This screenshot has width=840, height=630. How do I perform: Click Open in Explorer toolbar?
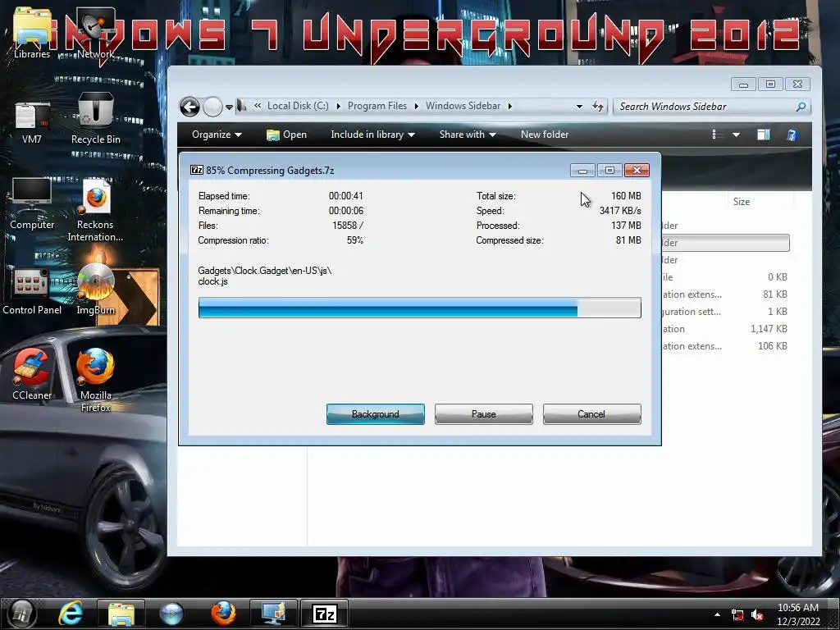[286, 135]
